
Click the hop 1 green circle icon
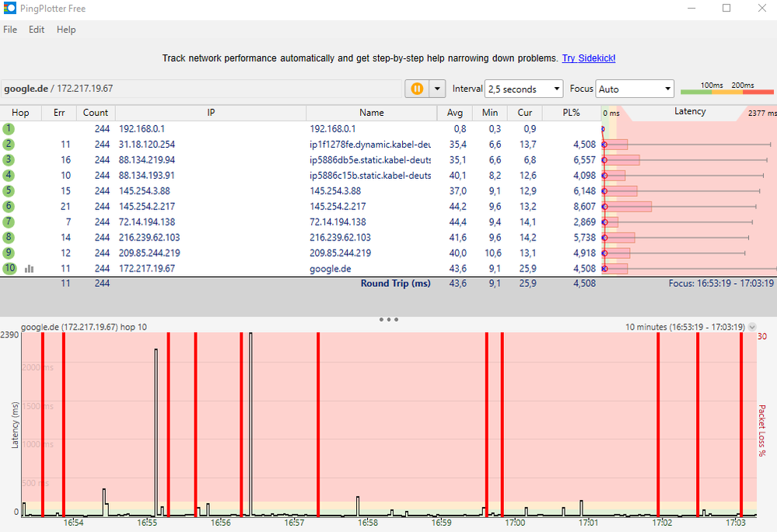9,128
